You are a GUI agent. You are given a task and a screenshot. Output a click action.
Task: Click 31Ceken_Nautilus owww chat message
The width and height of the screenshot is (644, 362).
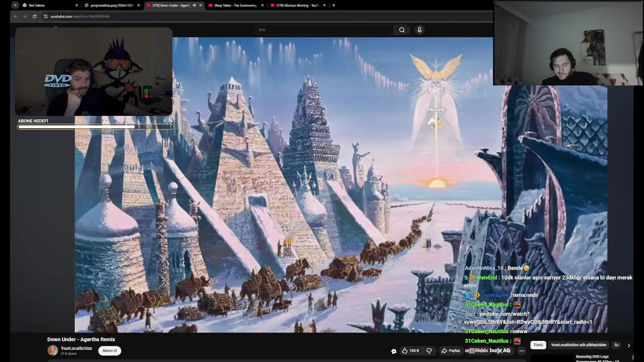pyautogui.click(x=496, y=331)
